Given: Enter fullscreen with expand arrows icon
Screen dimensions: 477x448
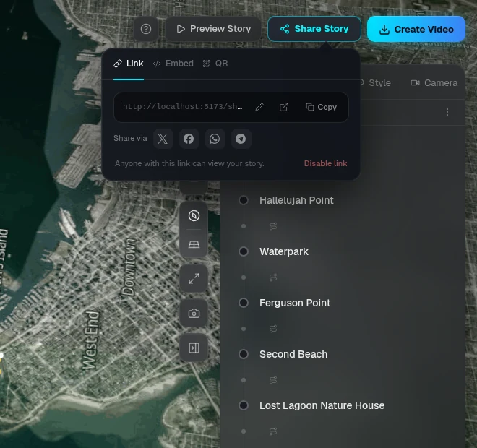Looking at the screenshot, I should 194,278.
